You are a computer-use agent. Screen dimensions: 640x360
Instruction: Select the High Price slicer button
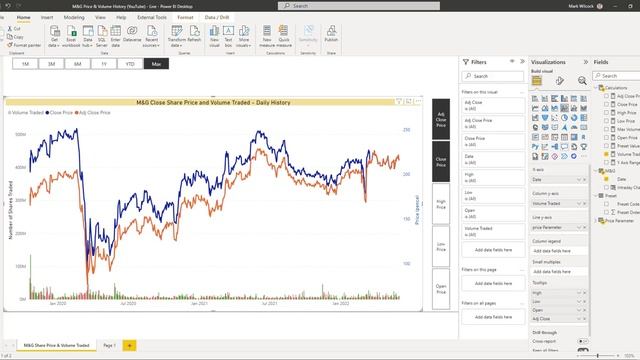441,204
